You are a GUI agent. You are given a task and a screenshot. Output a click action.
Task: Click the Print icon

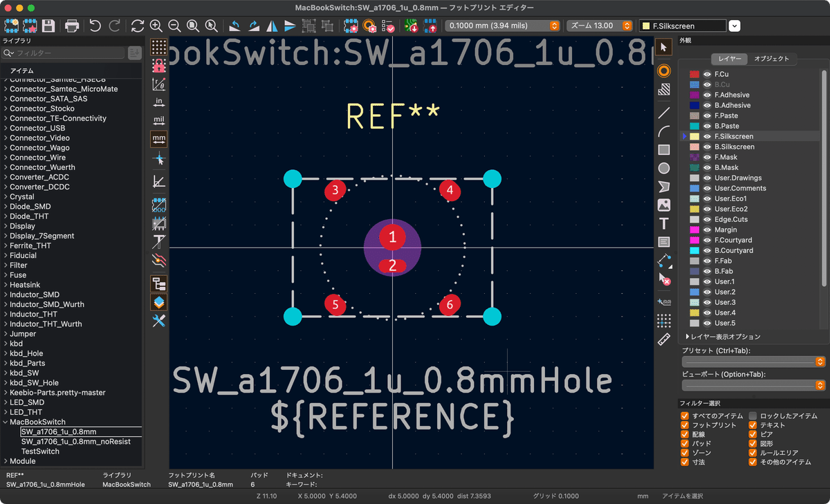72,26
